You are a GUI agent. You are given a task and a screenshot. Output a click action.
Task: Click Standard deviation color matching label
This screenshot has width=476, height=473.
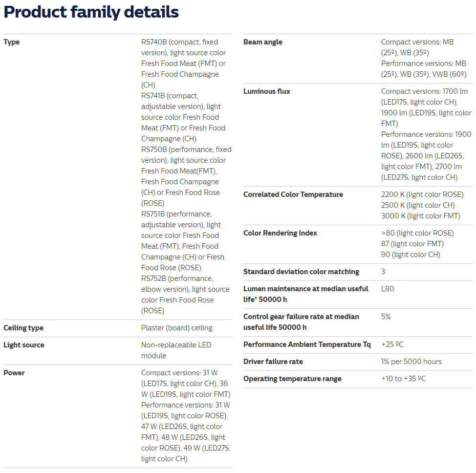pyautogui.click(x=301, y=272)
